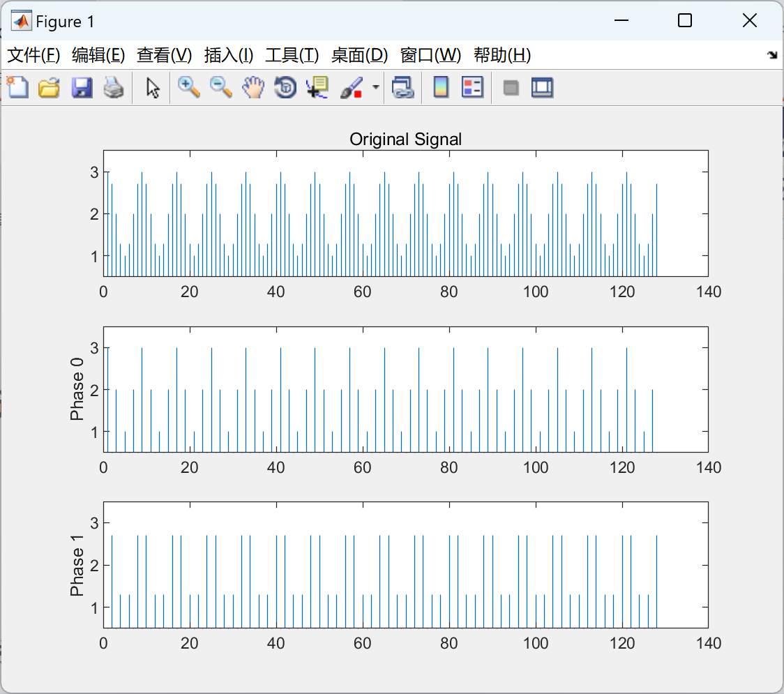Insert a colorbar using the toolbar icon
The image size is (784, 694).
point(441,87)
